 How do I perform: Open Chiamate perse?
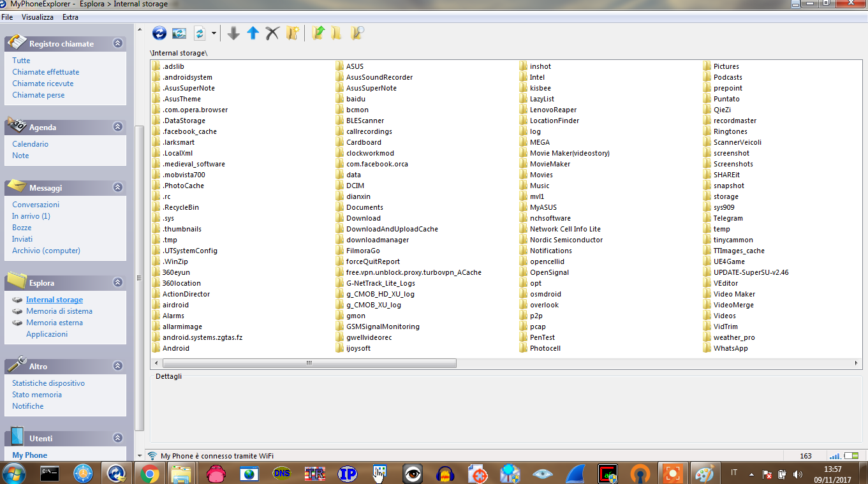click(38, 95)
